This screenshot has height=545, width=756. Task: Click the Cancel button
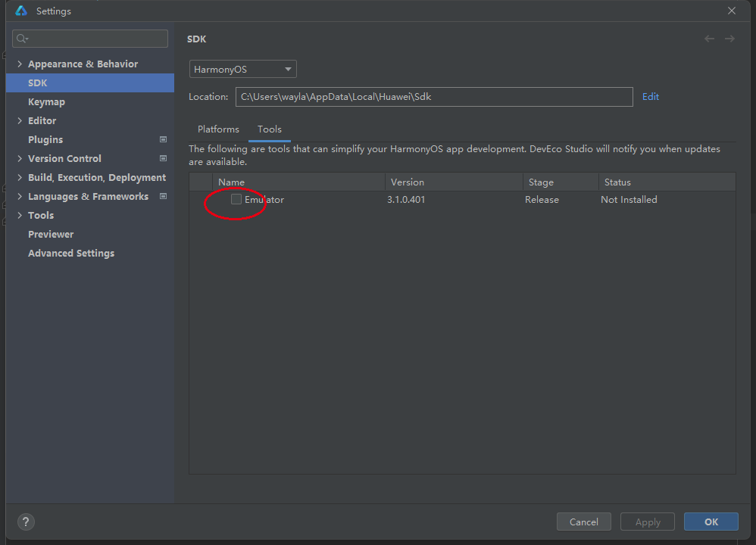coord(584,522)
